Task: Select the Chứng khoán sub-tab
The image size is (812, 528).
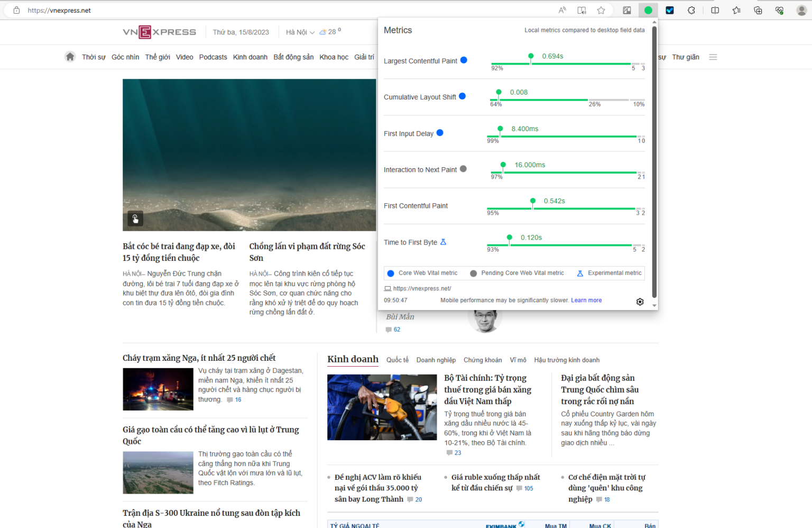Action: 483,360
